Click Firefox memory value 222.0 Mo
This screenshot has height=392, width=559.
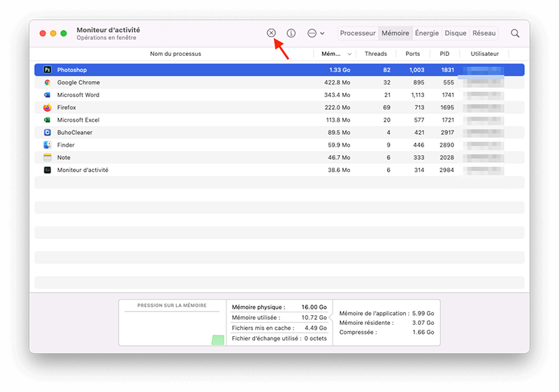337,108
